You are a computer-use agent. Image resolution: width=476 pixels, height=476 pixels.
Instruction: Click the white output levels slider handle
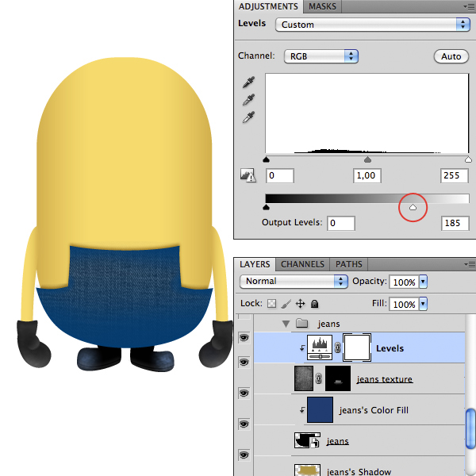pos(413,207)
